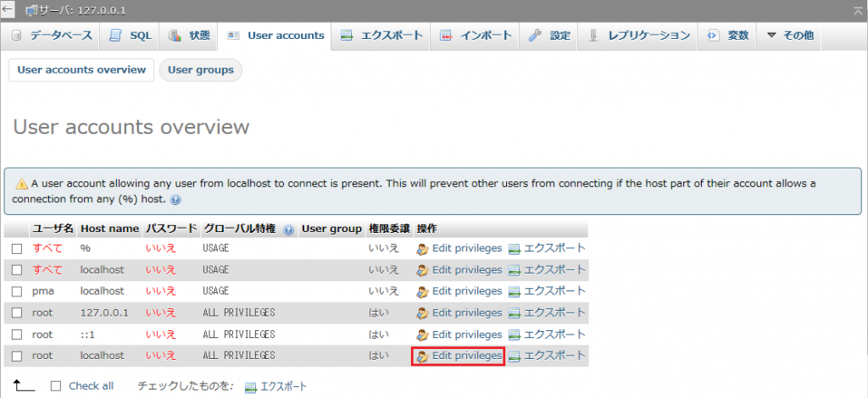Click the ユーザ名 column header
This screenshot has width=868, height=398.
coord(53,229)
